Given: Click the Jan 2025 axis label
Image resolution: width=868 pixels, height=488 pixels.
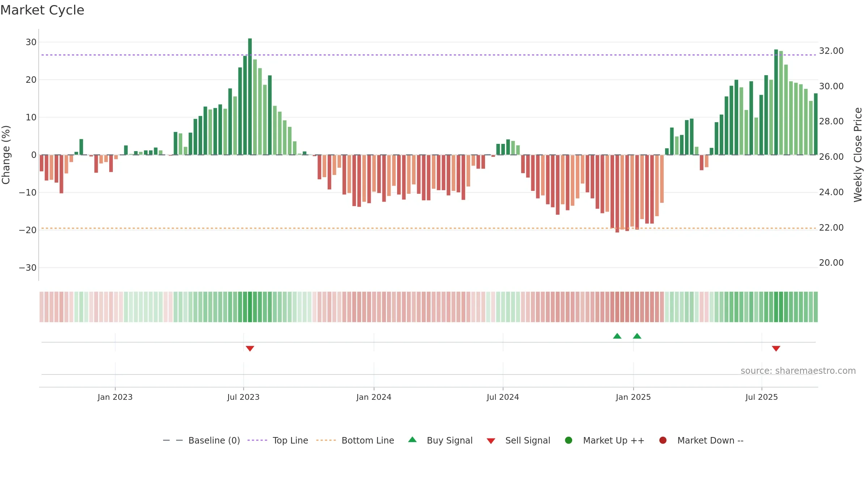Looking at the screenshot, I should click(633, 397).
